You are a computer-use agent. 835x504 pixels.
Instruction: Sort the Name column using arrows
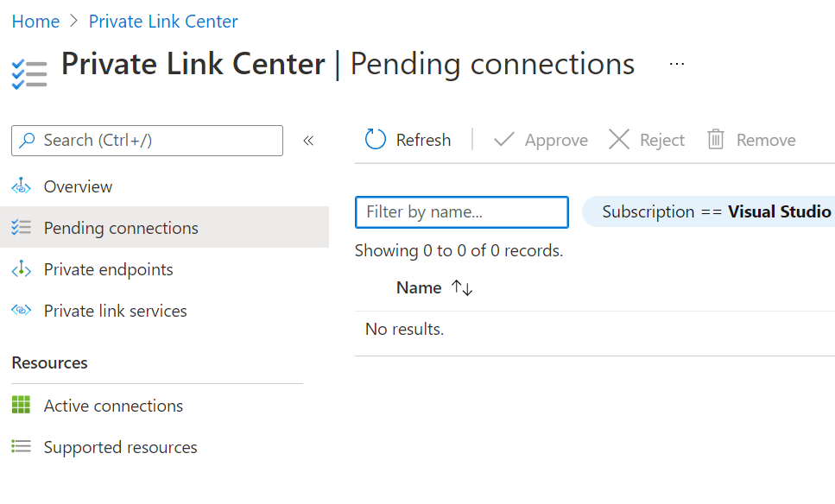point(463,288)
